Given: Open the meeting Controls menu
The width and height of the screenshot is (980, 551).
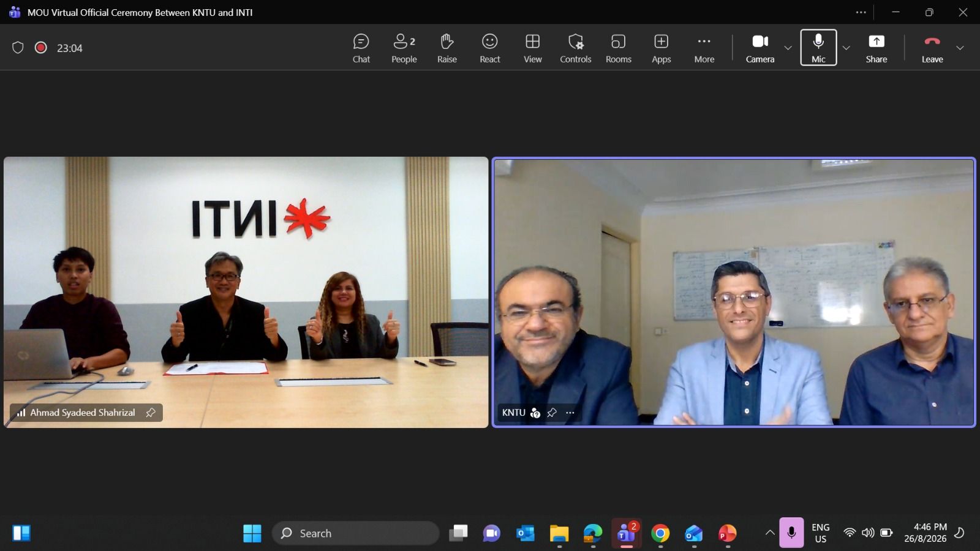Looking at the screenshot, I should click(576, 48).
